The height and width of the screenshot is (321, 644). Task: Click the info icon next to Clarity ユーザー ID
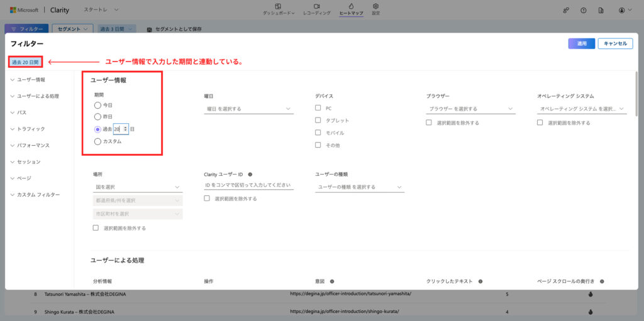pyautogui.click(x=250, y=174)
